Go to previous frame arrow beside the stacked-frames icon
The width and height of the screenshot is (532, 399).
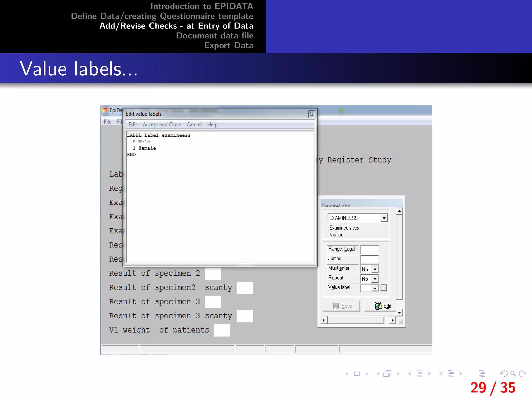click(x=378, y=374)
